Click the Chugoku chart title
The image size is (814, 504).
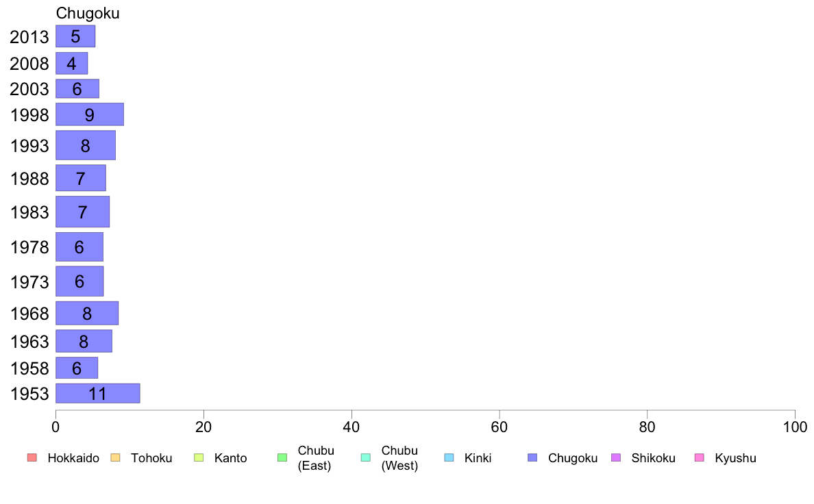88,13
